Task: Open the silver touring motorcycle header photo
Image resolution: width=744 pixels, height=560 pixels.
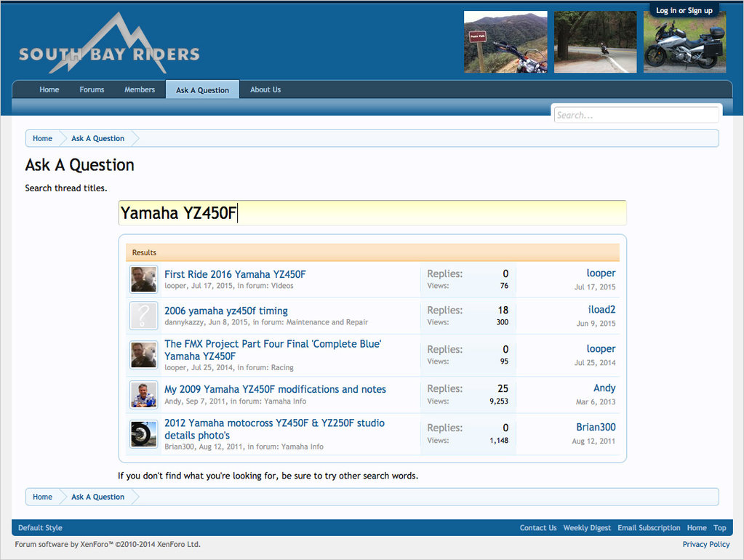Action: (x=684, y=45)
